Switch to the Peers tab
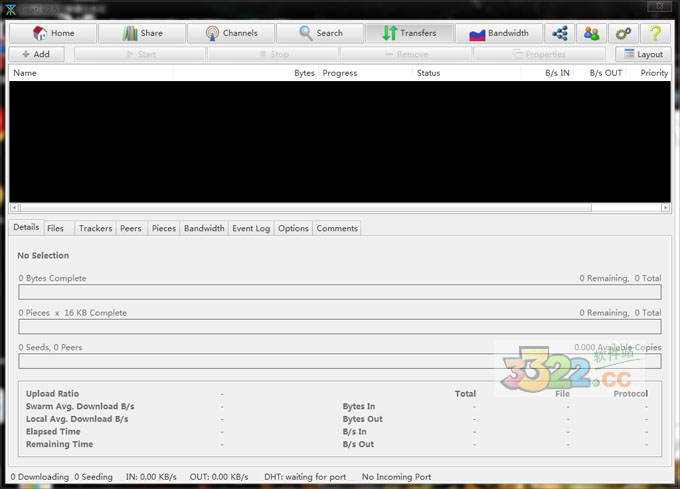Screen dimensions: 680x489 [131, 228]
